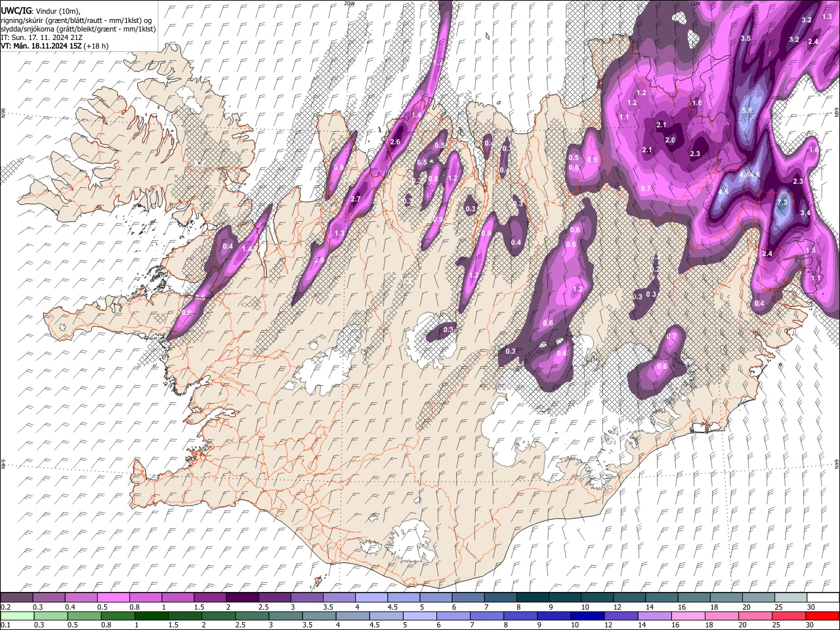Select upper legend swatch between 20 and 25
The height and width of the screenshot is (630, 840).
pyautogui.click(x=758, y=597)
